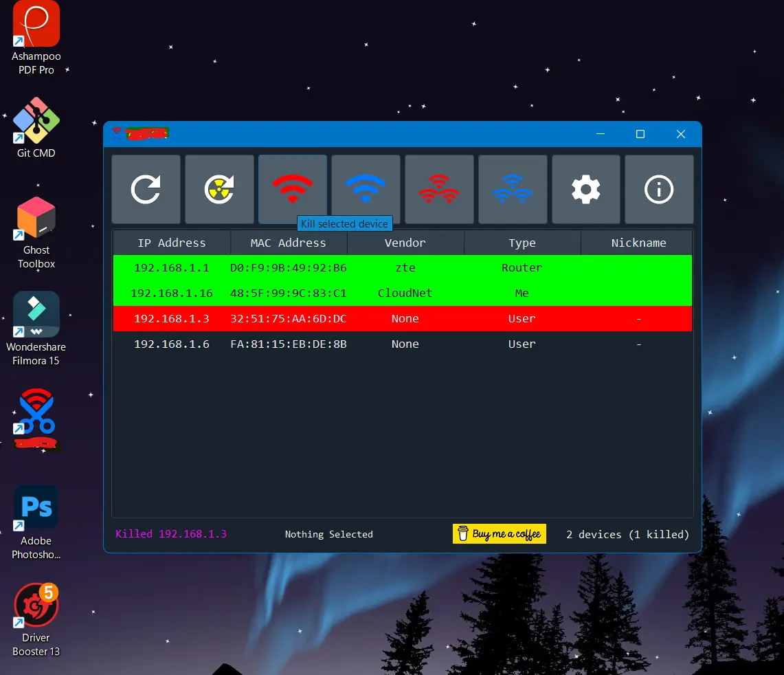Minimize the network tool window
Image resolution: width=784 pixels, height=675 pixels.
pos(601,133)
